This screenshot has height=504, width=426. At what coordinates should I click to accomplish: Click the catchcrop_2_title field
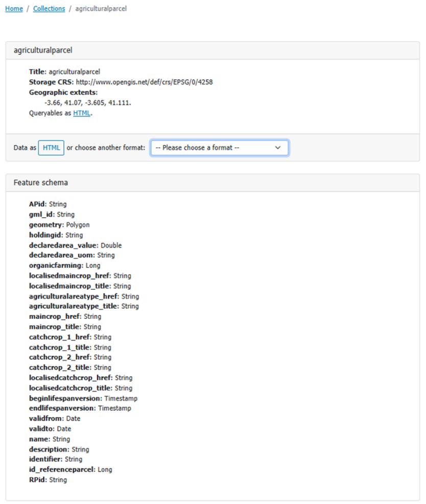70,368
